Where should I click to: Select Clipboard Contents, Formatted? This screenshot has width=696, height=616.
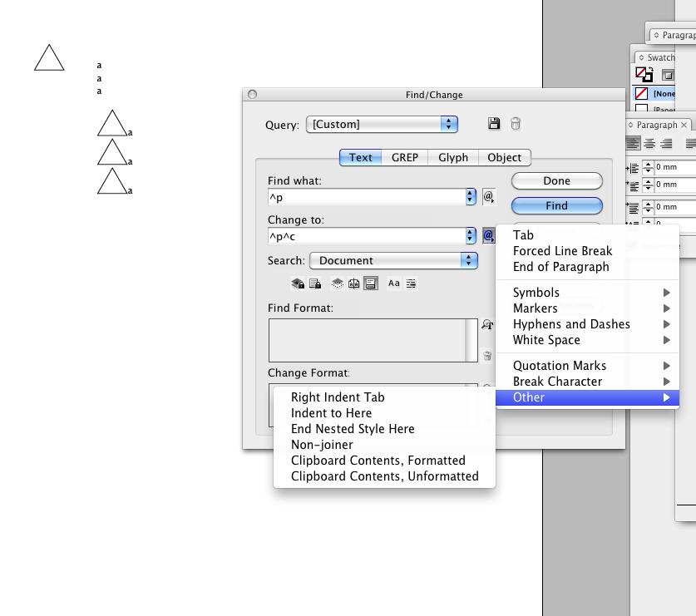point(384,461)
